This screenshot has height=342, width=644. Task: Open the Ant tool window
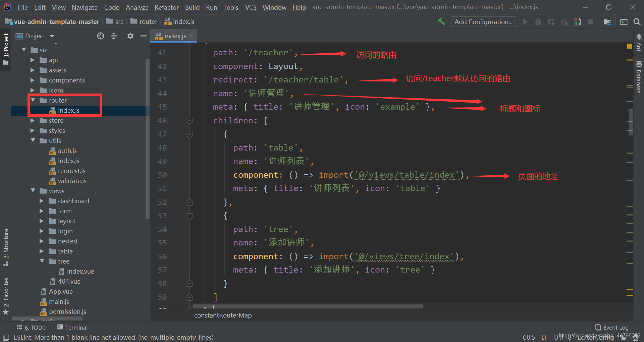639,43
